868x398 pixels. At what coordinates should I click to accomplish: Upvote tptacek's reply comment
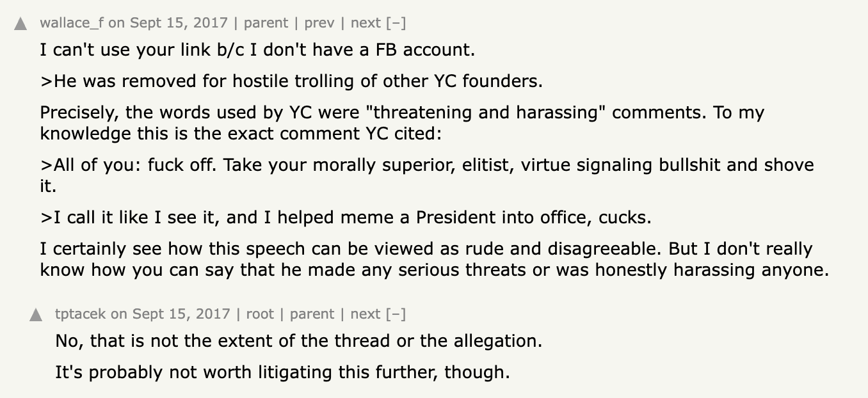coord(36,315)
